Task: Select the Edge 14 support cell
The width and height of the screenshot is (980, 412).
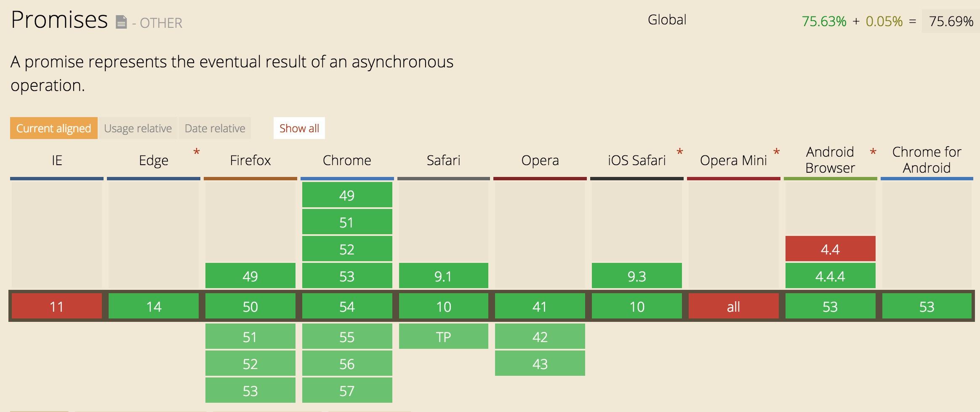Action: (154, 306)
